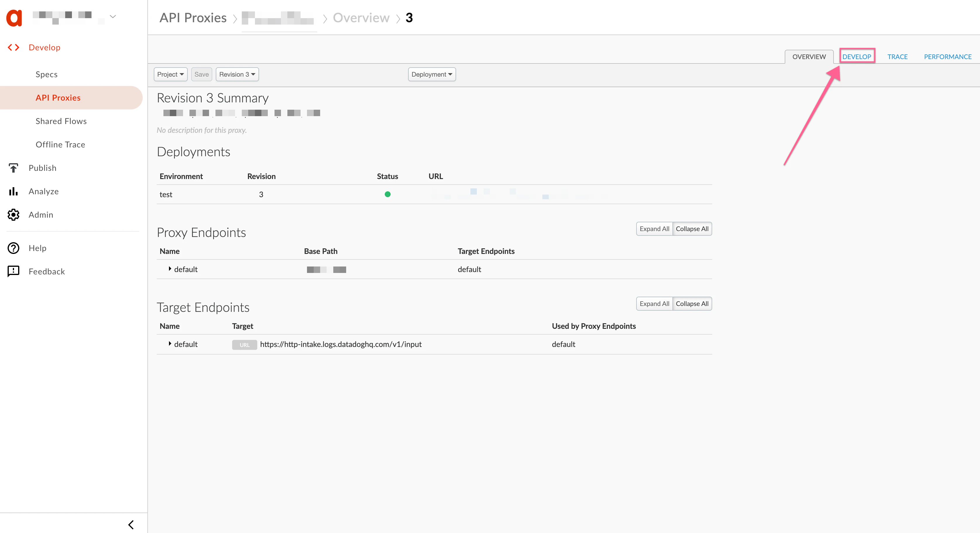Open the Analyze section

coord(44,191)
